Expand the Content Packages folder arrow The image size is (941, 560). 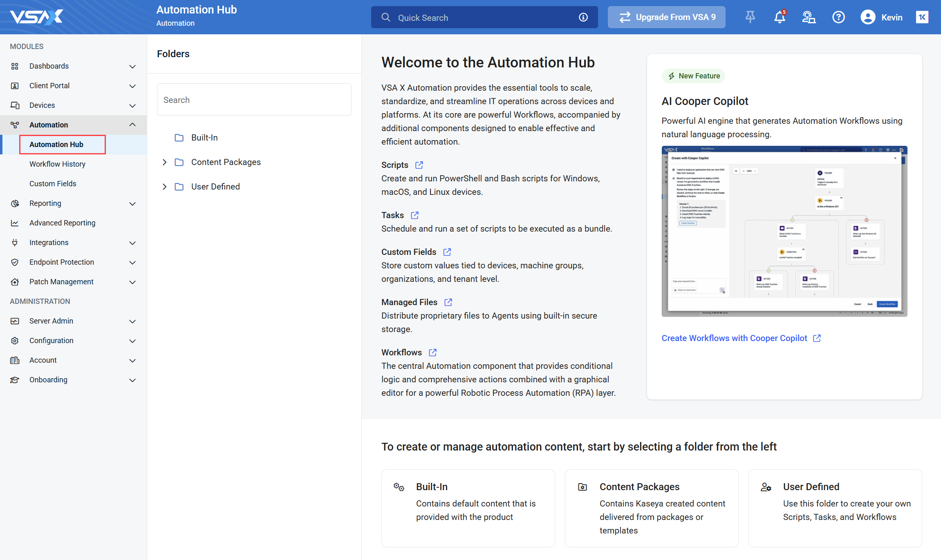[164, 162]
